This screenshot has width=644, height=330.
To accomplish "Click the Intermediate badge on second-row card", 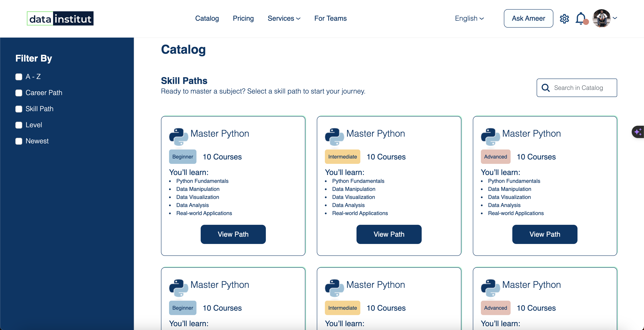I will click(342, 308).
